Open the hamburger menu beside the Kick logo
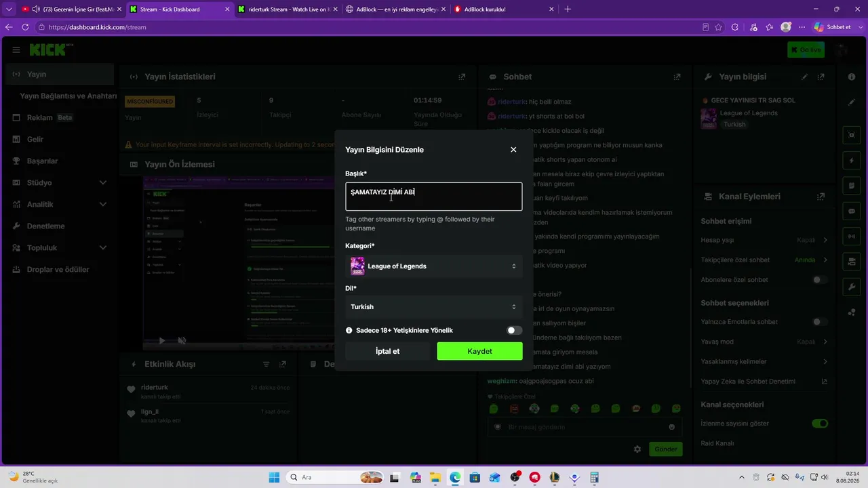Screen dimensions: 868x488 (x=16, y=49)
